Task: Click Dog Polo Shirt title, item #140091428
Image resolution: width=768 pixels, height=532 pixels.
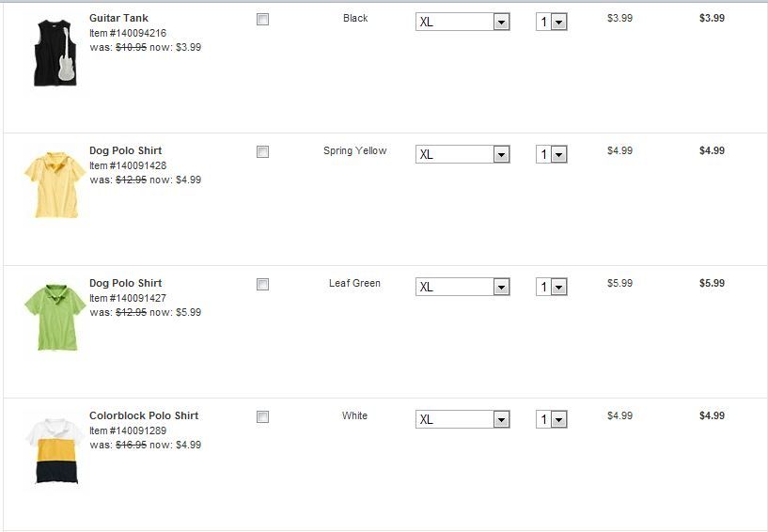Action: click(x=125, y=150)
